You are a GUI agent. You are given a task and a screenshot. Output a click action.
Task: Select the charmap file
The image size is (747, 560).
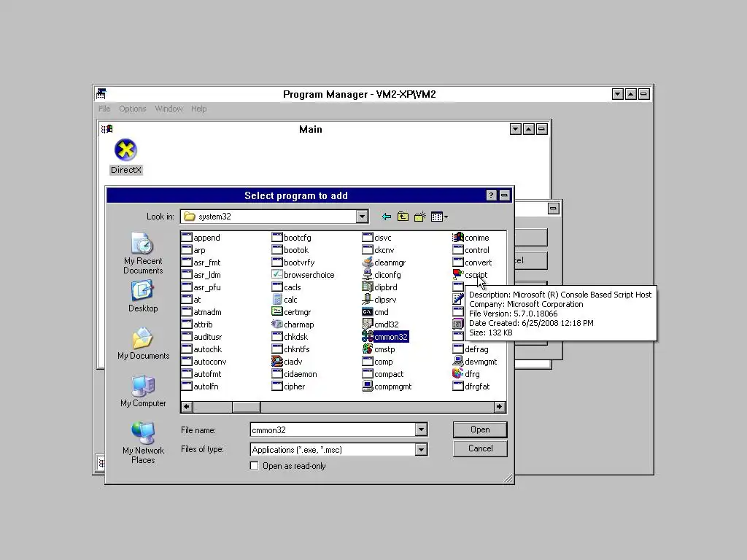tap(293, 324)
